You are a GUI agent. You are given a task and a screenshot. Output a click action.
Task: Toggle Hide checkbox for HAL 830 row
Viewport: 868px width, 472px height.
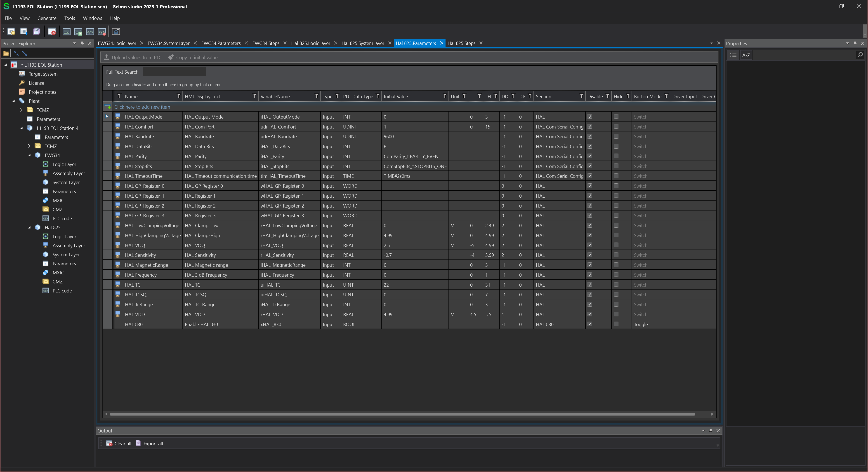(616, 324)
